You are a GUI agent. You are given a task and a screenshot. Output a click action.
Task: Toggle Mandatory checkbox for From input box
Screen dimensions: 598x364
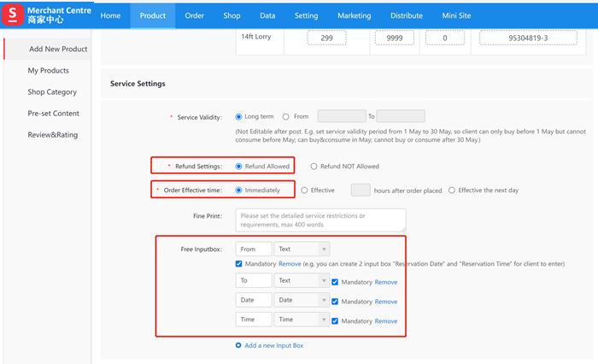tap(238, 264)
